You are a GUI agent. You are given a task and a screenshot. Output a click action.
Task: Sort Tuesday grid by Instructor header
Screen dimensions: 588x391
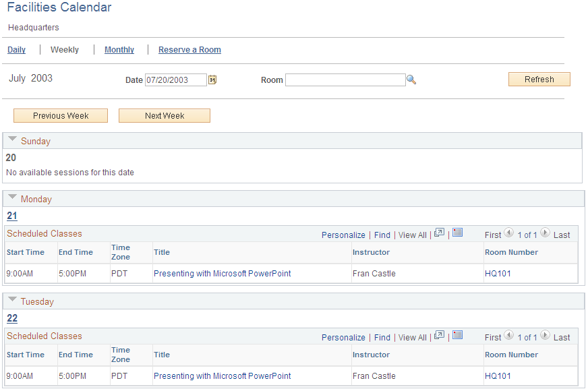pos(371,355)
